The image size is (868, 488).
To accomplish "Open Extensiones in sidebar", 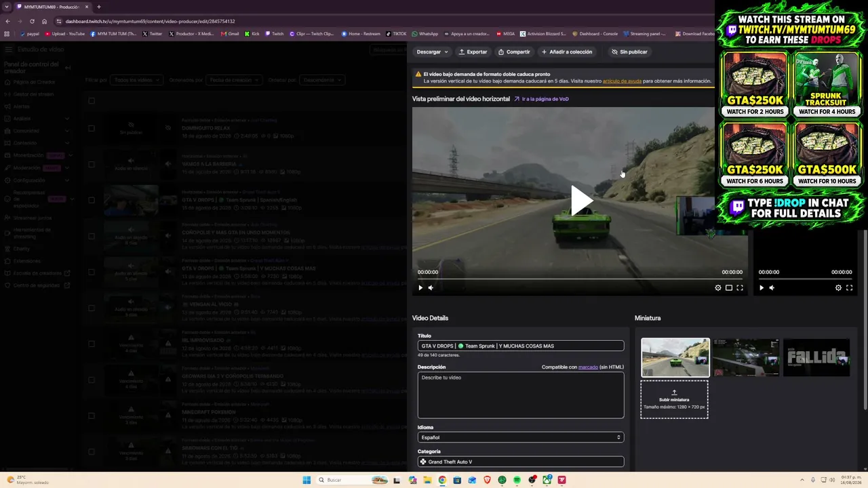I will tap(26, 261).
